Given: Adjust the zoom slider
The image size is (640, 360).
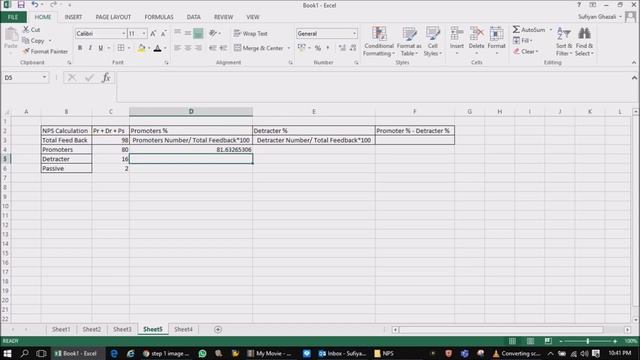Looking at the screenshot, I should click(x=588, y=341).
